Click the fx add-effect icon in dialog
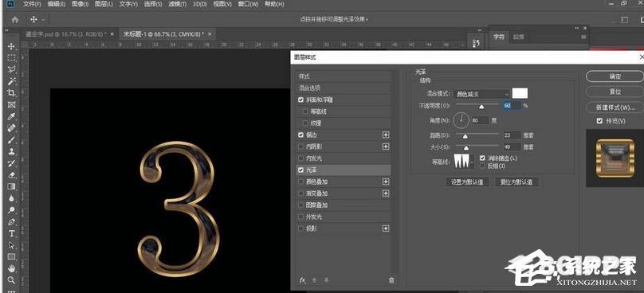This screenshot has height=293, width=644. [302, 280]
